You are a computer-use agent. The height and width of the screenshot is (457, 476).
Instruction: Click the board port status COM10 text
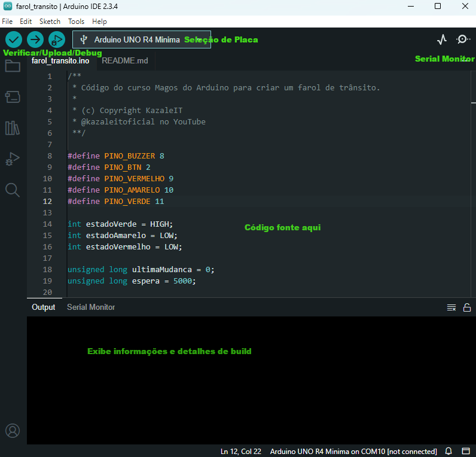point(353,452)
